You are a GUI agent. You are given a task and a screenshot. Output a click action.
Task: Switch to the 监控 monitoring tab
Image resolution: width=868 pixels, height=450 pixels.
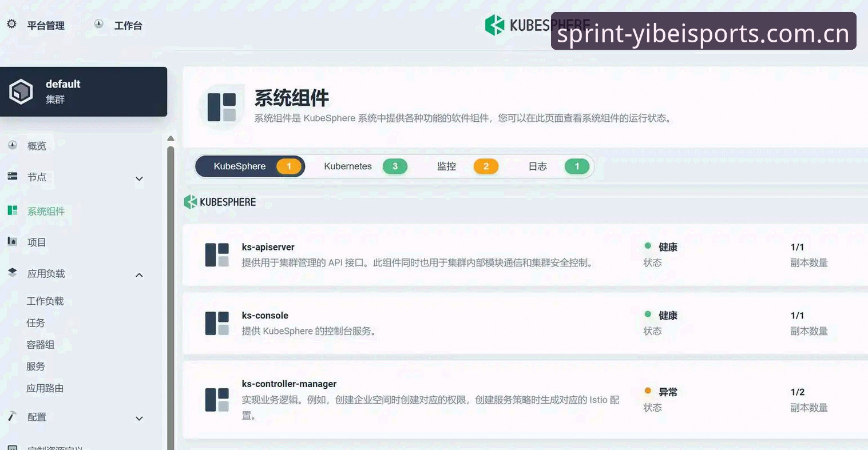(x=467, y=166)
